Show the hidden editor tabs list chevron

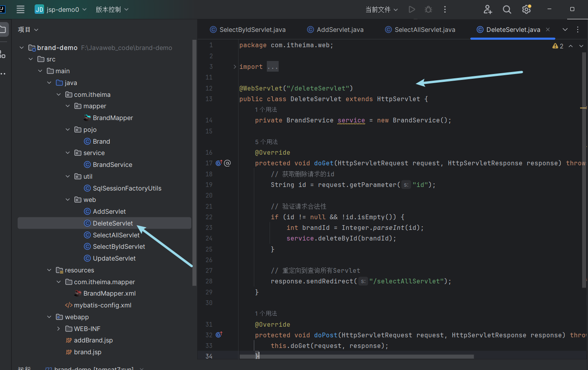click(565, 30)
